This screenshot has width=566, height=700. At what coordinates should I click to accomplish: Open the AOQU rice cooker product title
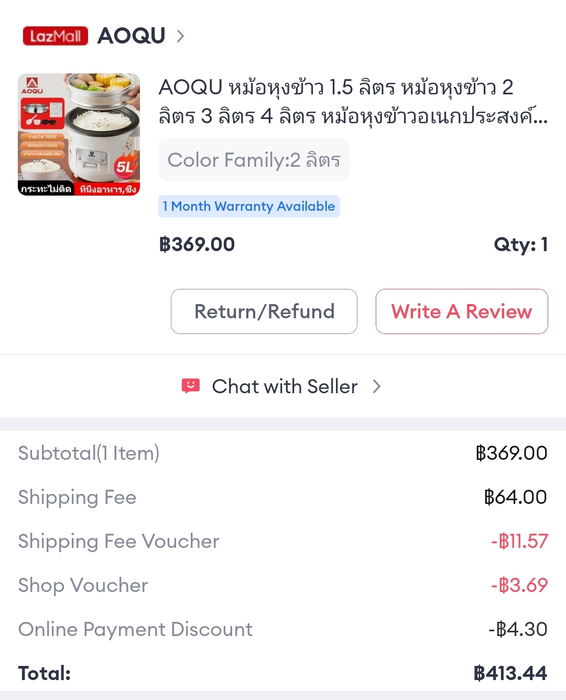353,101
